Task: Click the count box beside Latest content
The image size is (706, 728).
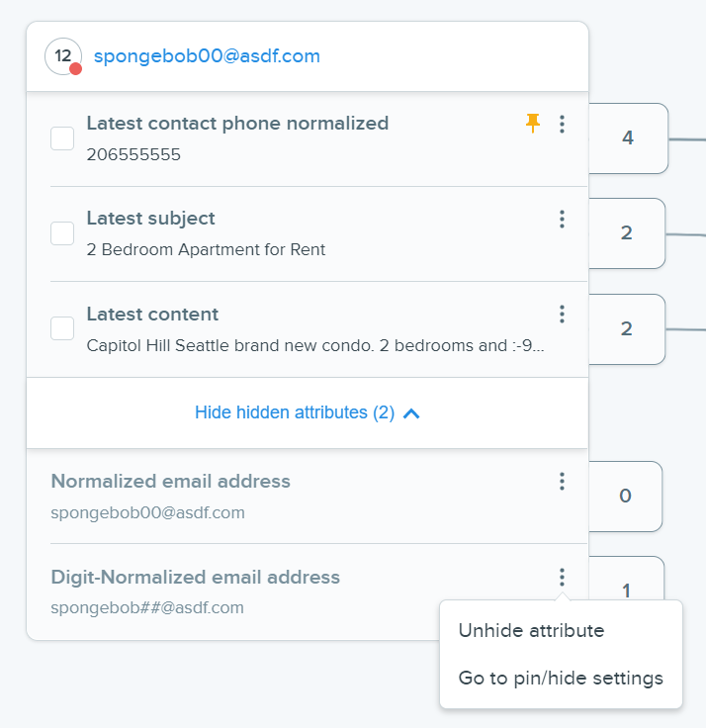Action: click(x=627, y=329)
